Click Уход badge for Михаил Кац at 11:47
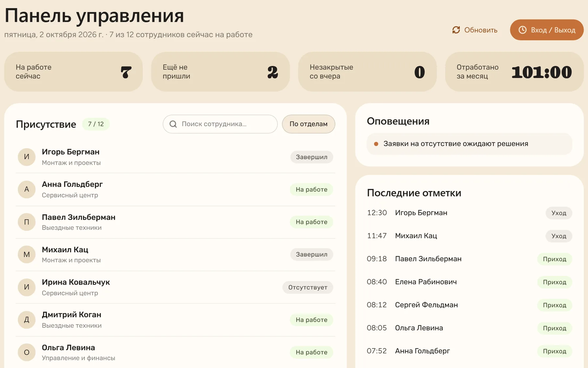The width and height of the screenshot is (588, 368). click(x=559, y=236)
